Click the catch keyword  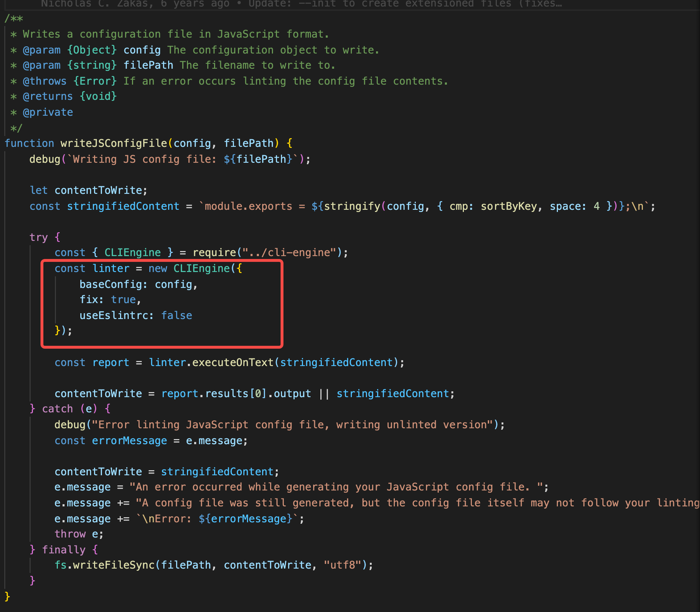pos(57,409)
